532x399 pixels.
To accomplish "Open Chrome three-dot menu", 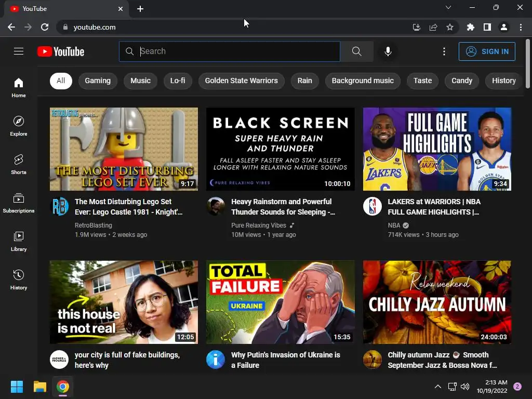I will pyautogui.click(x=521, y=27).
